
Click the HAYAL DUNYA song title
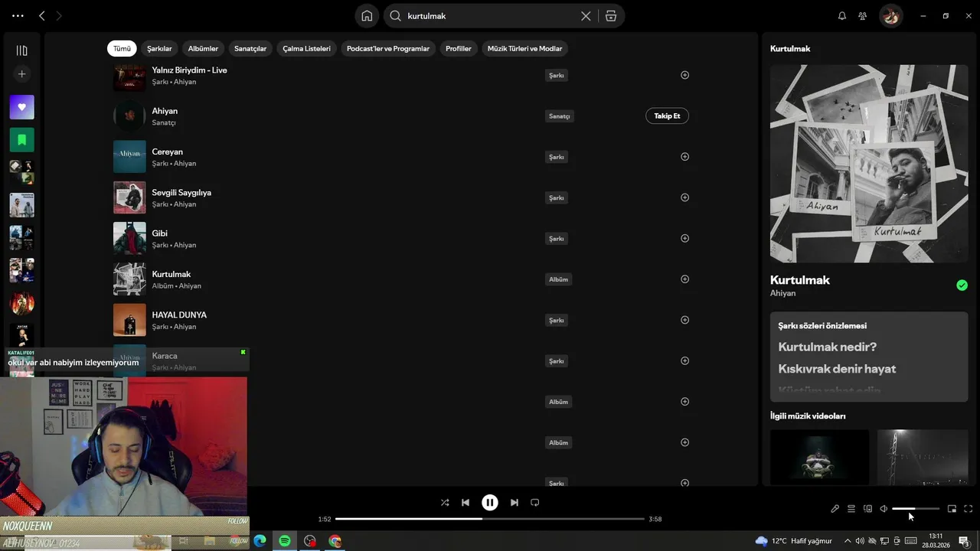pyautogui.click(x=179, y=315)
